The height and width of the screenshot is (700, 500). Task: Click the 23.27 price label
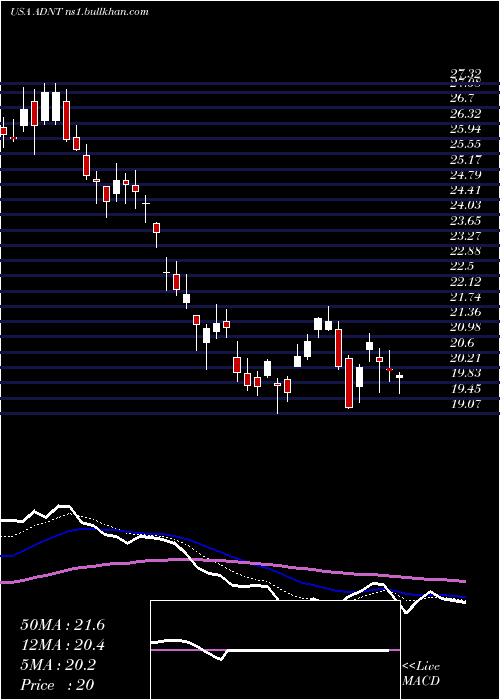pos(467,236)
